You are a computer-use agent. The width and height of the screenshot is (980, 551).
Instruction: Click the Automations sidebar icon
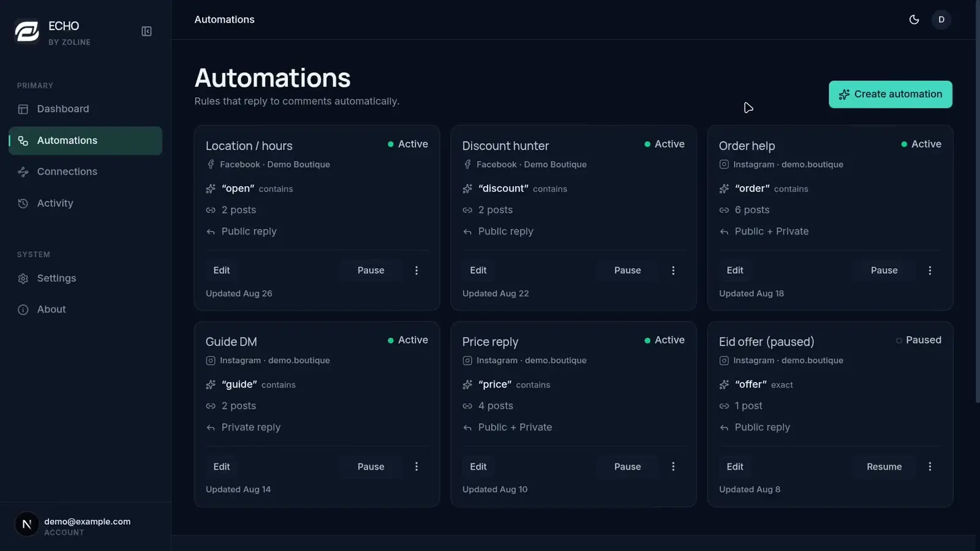23,141
